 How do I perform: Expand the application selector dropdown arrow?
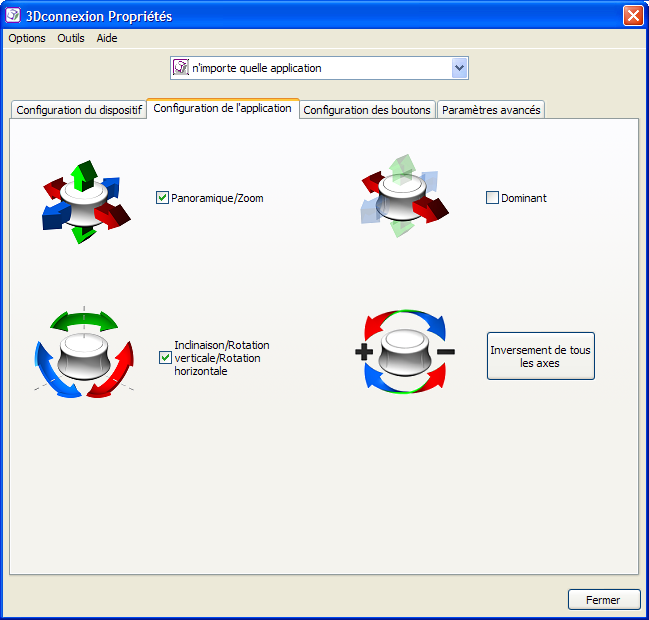click(459, 68)
